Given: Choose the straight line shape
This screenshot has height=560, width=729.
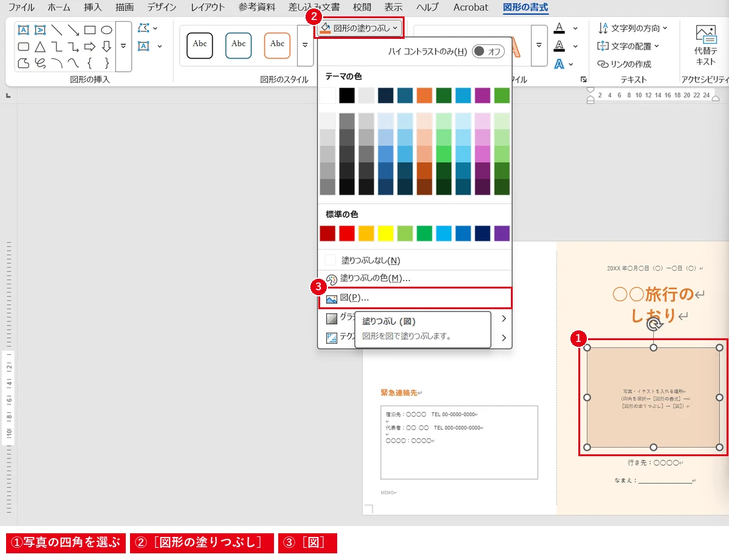Looking at the screenshot, I should pyautogui.click(x=56, y=30).
